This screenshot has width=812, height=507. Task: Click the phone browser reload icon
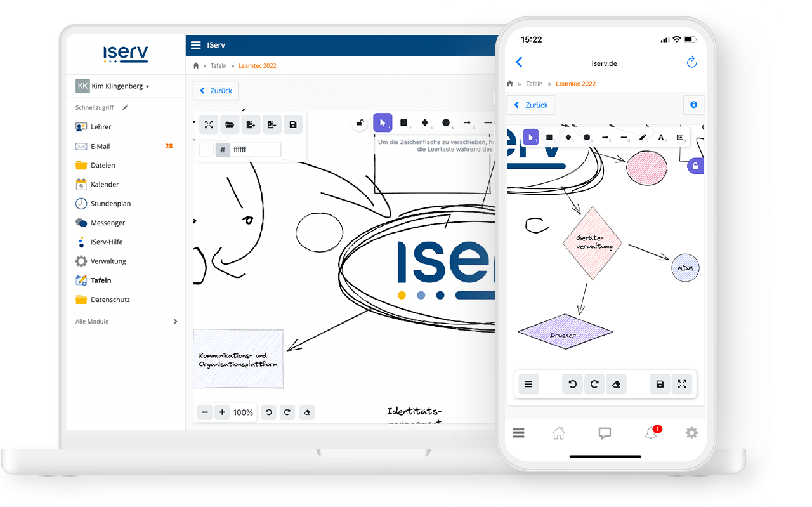(691, 62)
